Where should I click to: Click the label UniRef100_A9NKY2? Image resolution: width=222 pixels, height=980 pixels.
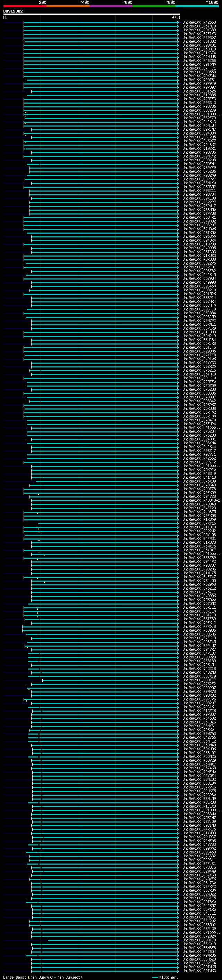199,156
